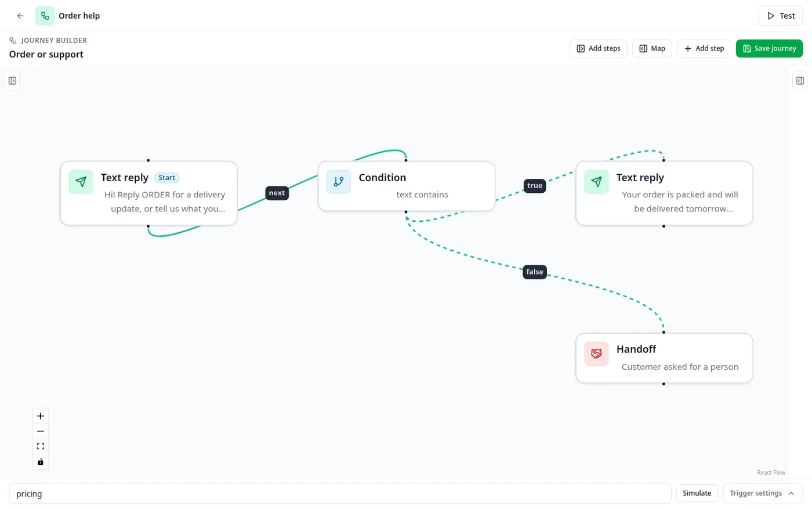
Task: Click the Simulate button
Action: tap(697, 493)
